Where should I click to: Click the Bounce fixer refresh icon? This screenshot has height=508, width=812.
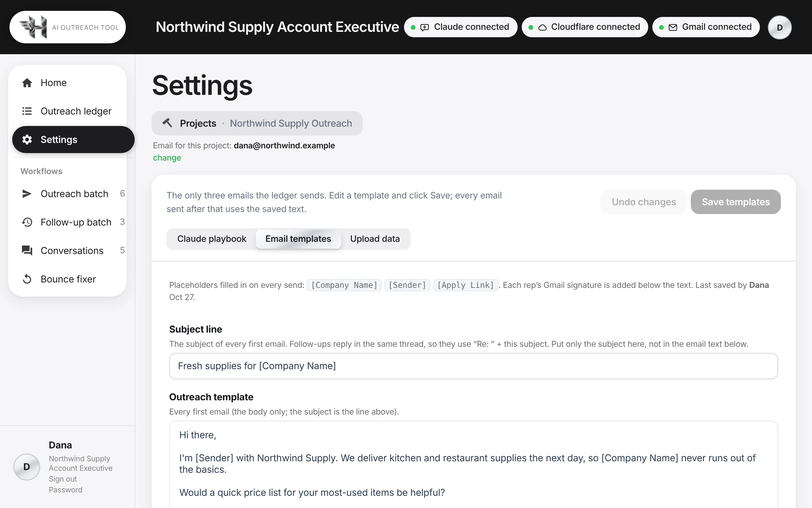(27, 279)
